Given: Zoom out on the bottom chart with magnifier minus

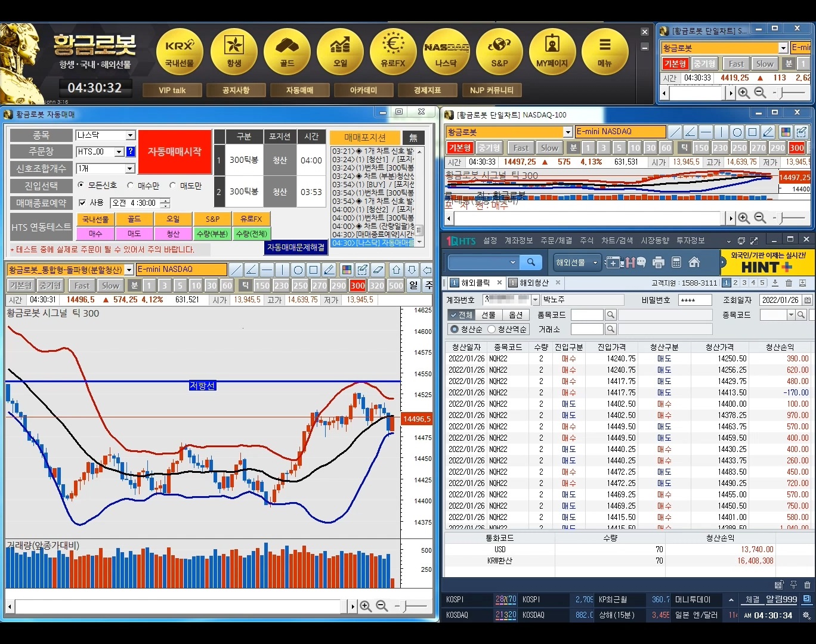Looking at the screenshot, I should pos(382,606).
